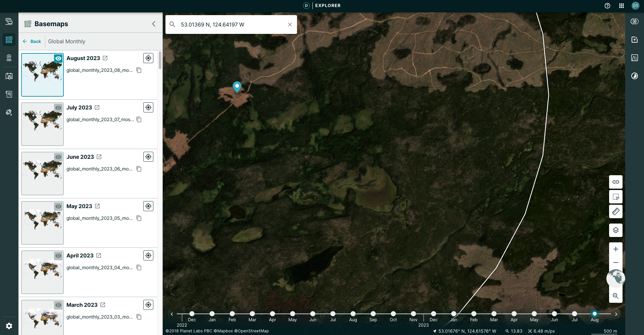Open May 2023 basemap external link
The height and width of the screenshot is (335, 644).
pos(97,206)
